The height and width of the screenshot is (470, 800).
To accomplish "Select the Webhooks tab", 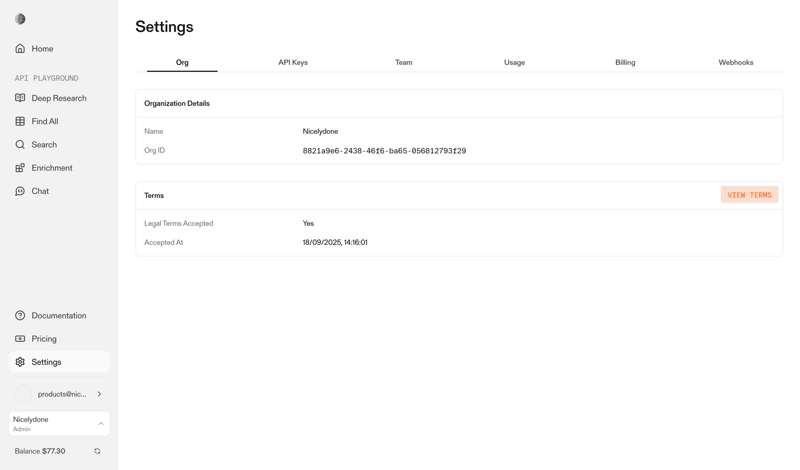I will pos(735,62).
